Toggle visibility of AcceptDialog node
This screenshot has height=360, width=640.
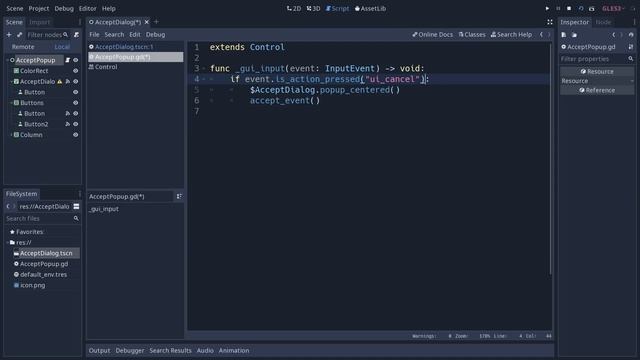[76, 82]
